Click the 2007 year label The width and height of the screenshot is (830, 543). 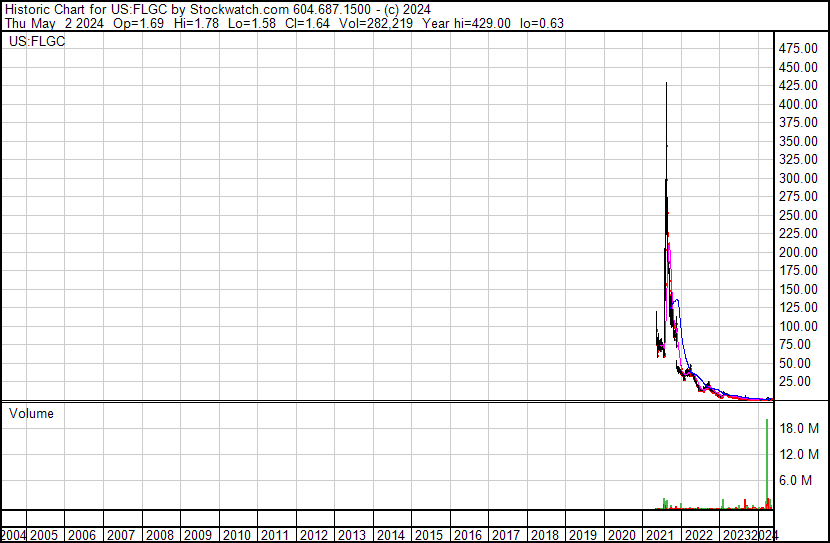121,535
